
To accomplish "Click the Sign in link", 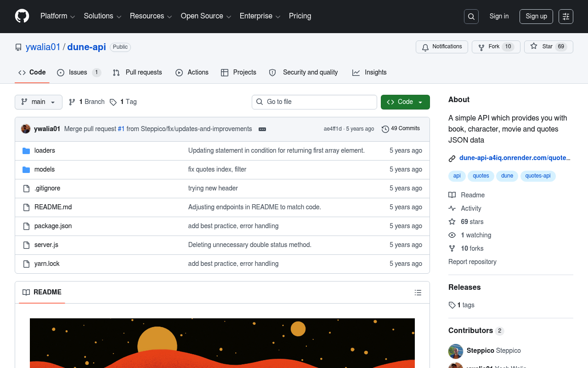I will coord(499,16).
